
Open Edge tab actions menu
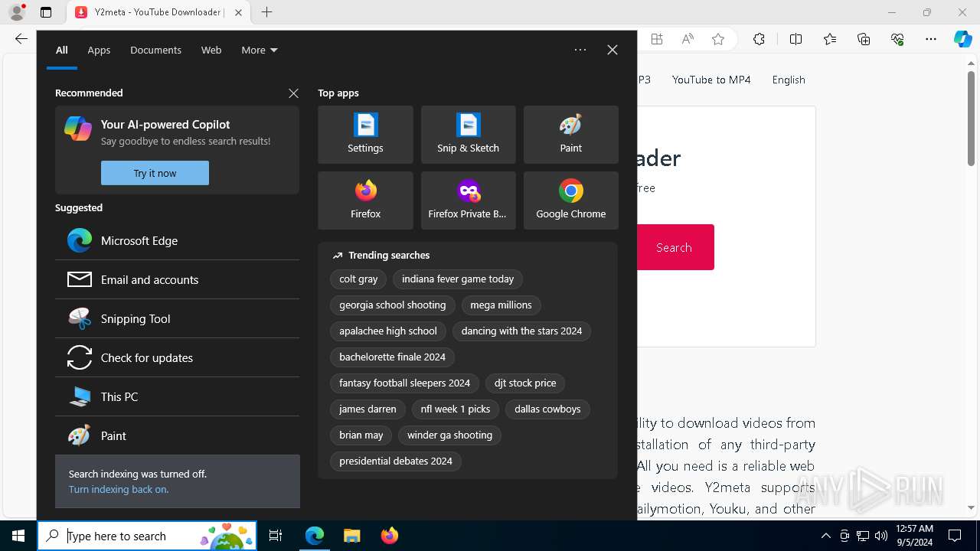(x=46, y=12)
